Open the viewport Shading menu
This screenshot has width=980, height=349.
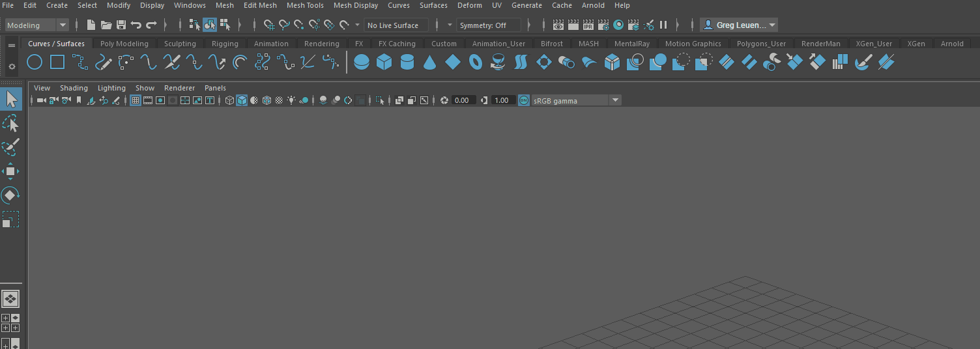pyautogui.click(x=74, y=88)
